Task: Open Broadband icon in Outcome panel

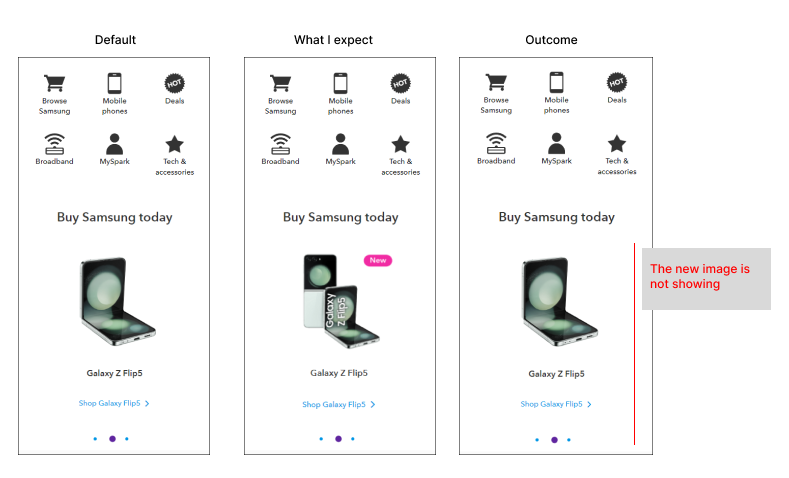Action: [496, 144]
